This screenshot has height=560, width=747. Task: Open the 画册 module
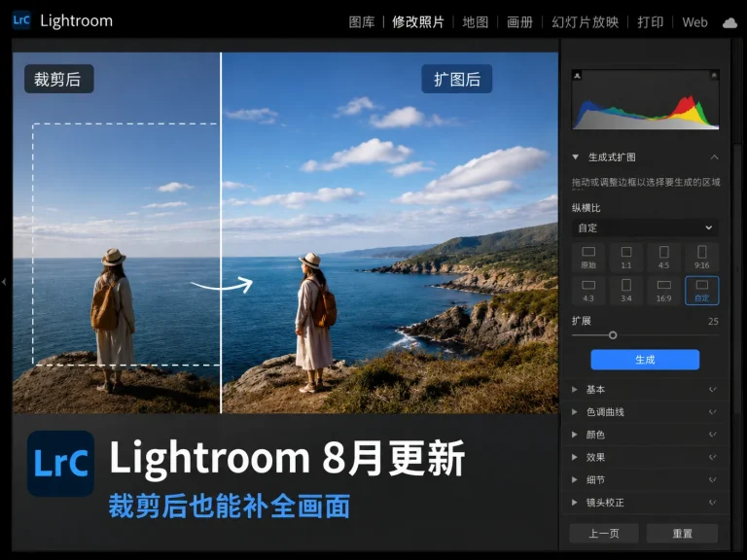(519, 22)
